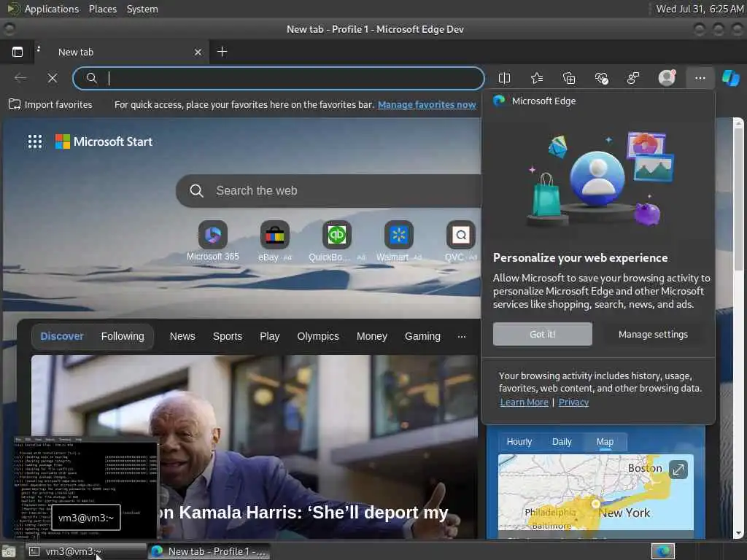Open the Sports category

point(228,336)
